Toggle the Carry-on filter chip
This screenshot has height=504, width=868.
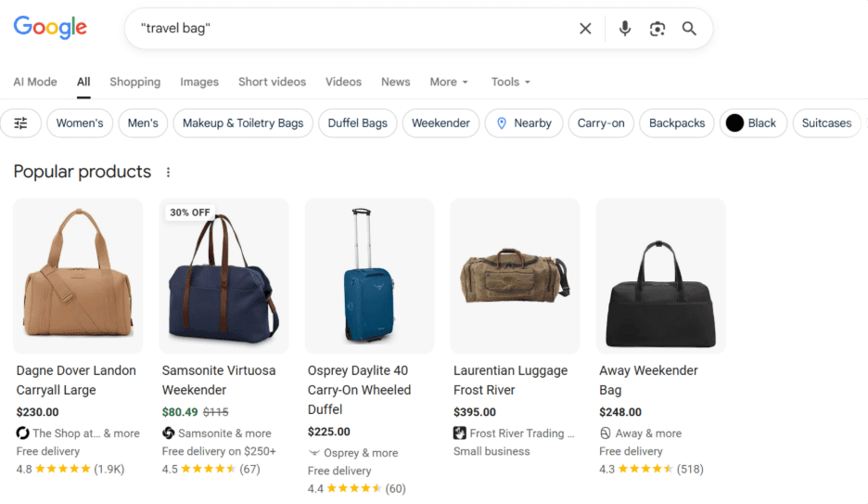coord(601,123)
